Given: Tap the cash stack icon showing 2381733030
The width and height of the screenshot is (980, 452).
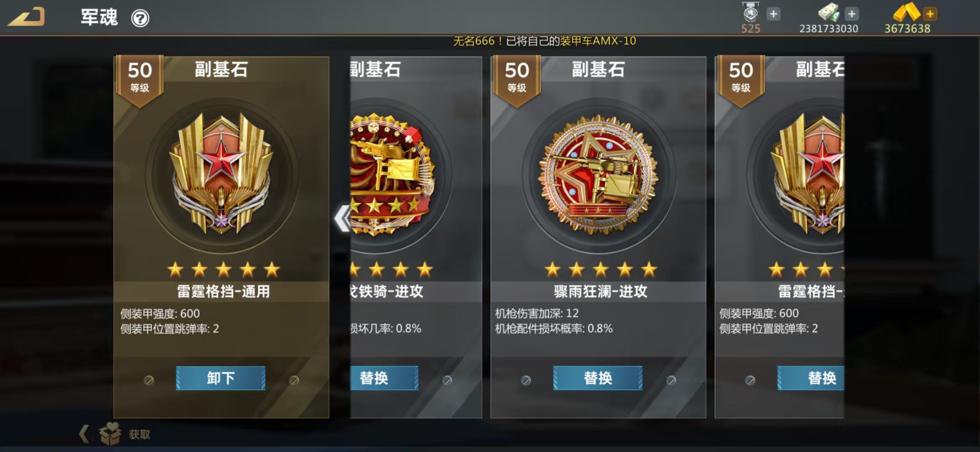Looking at the screenshot, I should click(829, 12).
